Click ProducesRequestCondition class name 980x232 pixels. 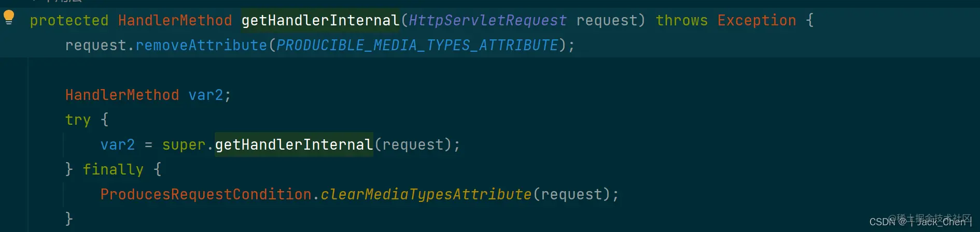tap(206, 194)
